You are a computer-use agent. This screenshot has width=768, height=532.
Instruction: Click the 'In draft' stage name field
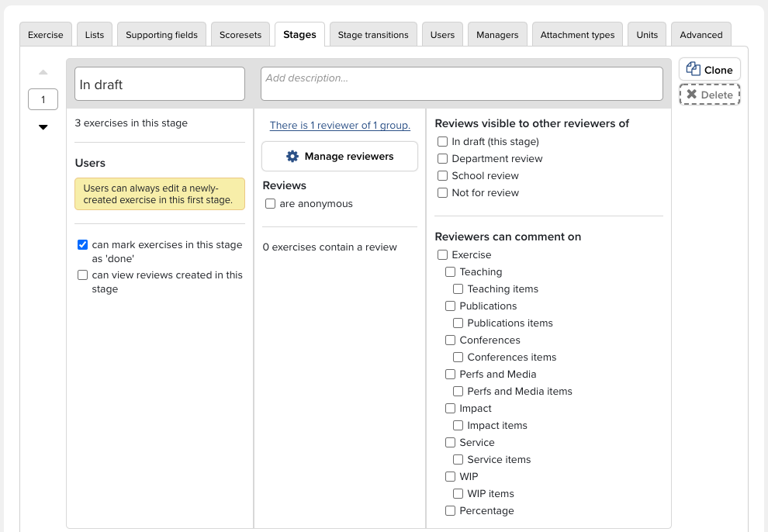click(x=160, y=84)
